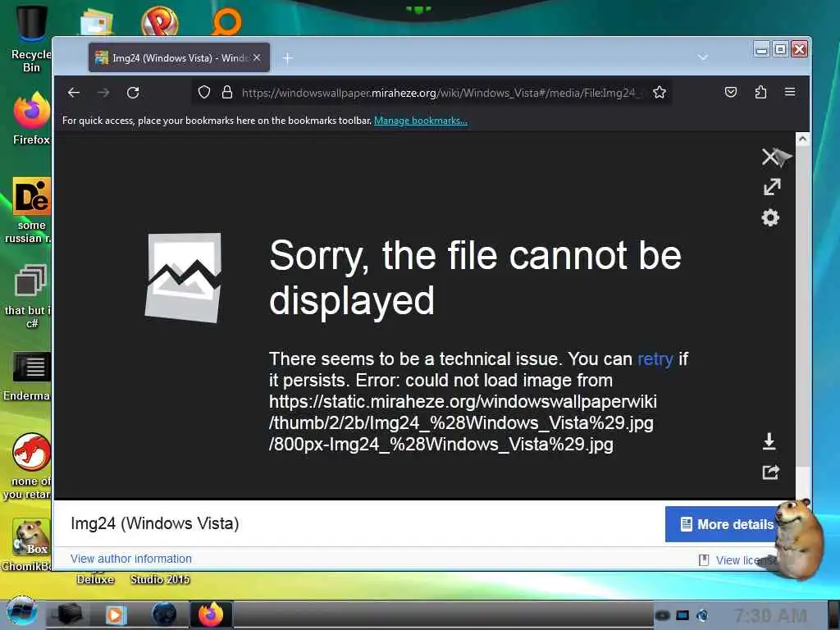Click the retry link
This screenshot has height=630, width=840.
tap(655, 358)
